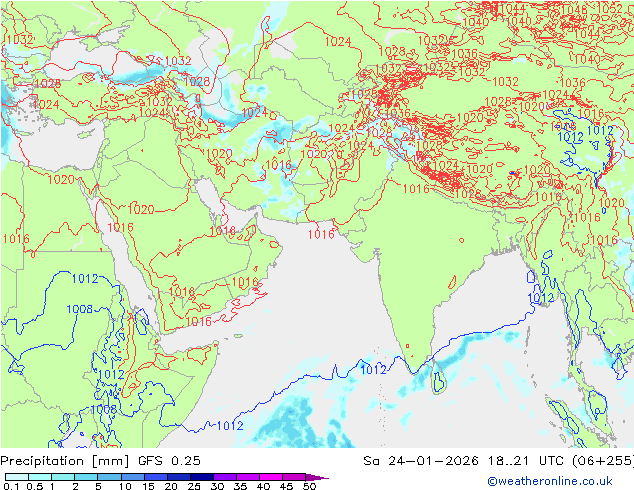Click the '1016' label on Pakistan coast

click(x=321, y=234)
